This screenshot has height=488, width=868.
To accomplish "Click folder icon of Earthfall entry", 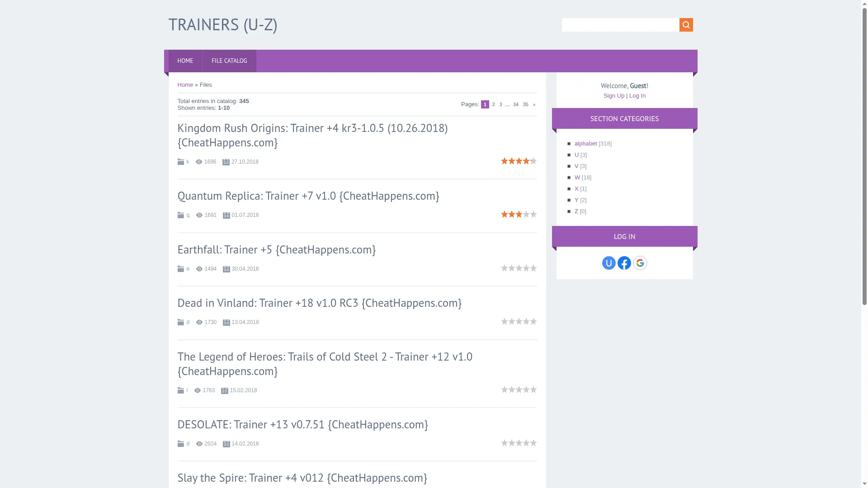I will coord(181,269).
